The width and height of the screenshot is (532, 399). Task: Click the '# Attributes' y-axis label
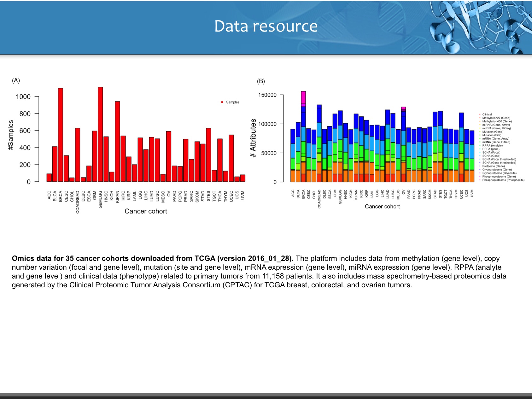point(253,138)
